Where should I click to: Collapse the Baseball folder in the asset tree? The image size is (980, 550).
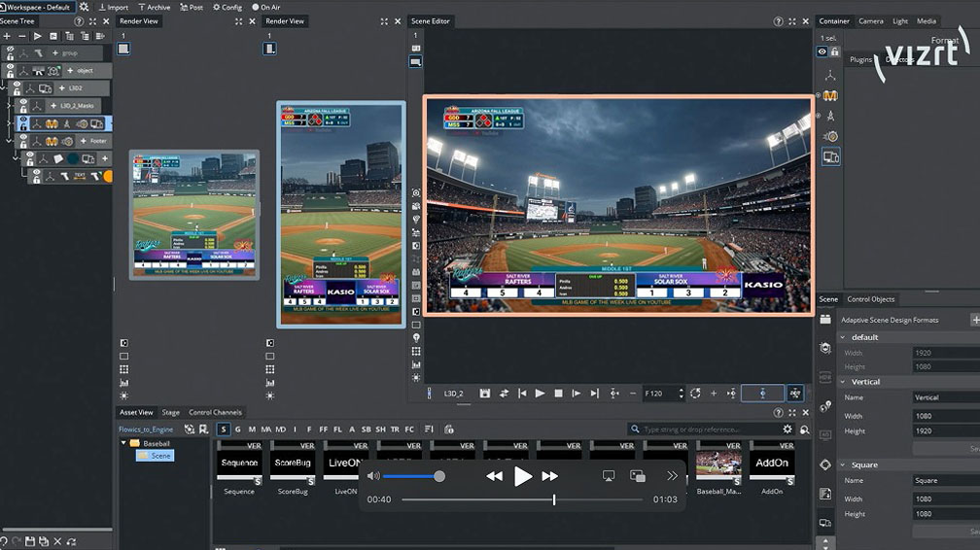124,443
